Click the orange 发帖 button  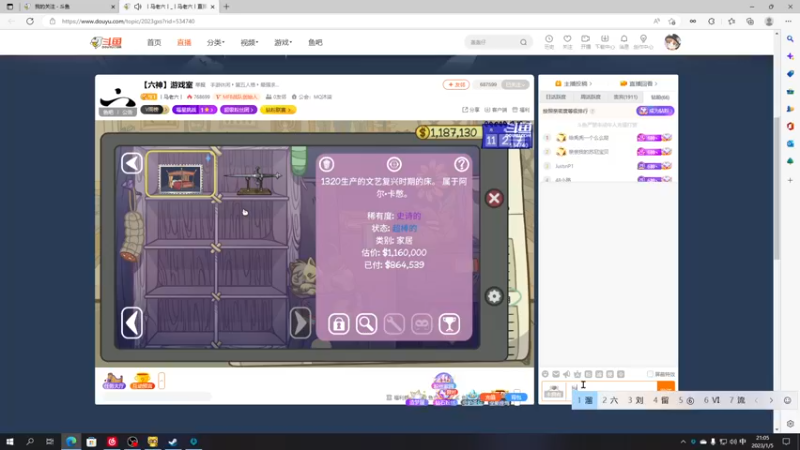click(456, 85)
